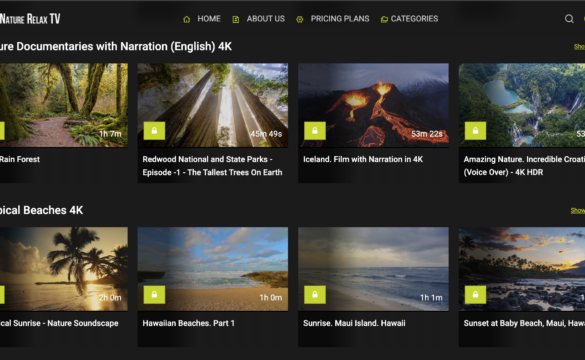
Task: Open Hawaiian Beaches. Part 1 title
Action: point(188,323)
